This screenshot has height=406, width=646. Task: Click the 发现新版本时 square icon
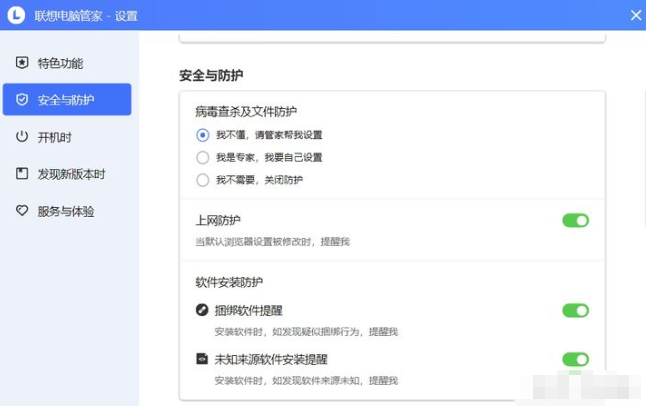pos(22,174)
